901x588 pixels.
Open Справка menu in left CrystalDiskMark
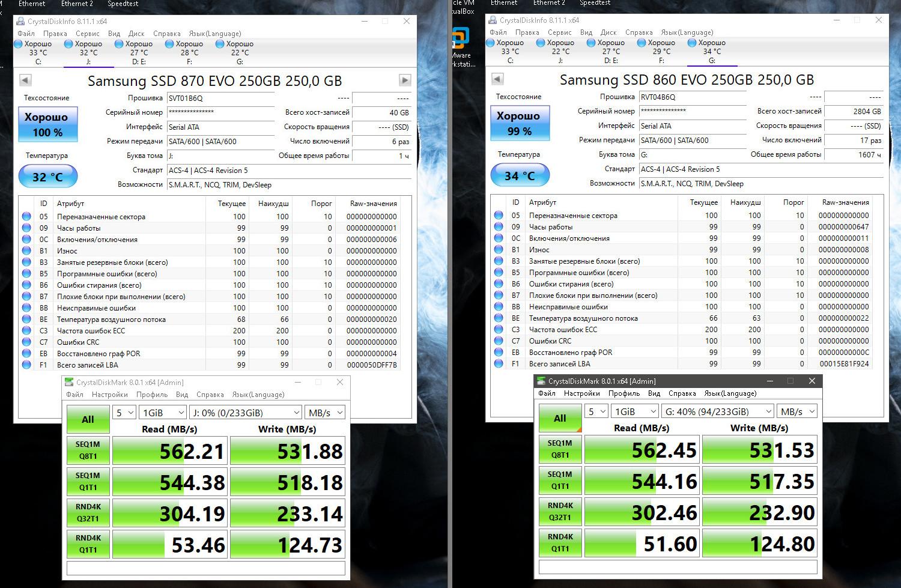tap(210, 395)
